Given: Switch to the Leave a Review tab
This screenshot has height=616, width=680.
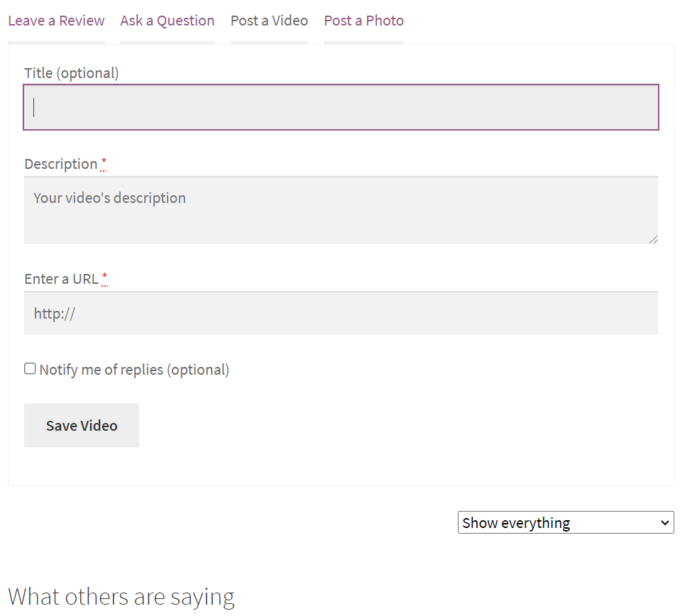Looking at the screenshot, I should (56, 21).
